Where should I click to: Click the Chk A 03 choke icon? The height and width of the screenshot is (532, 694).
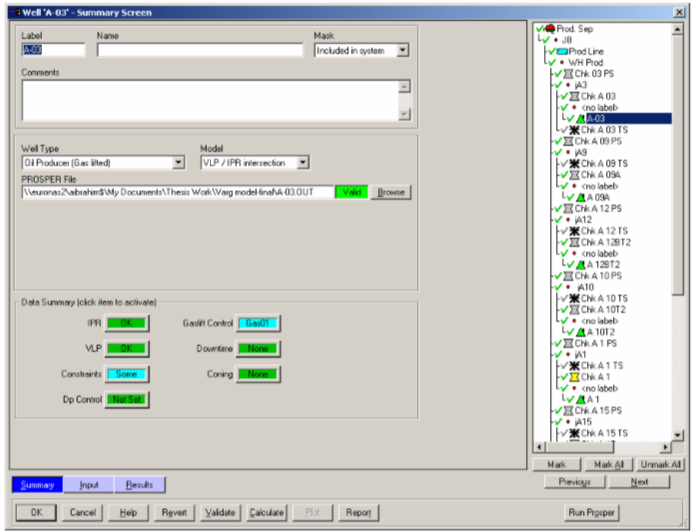click(574, 96)
